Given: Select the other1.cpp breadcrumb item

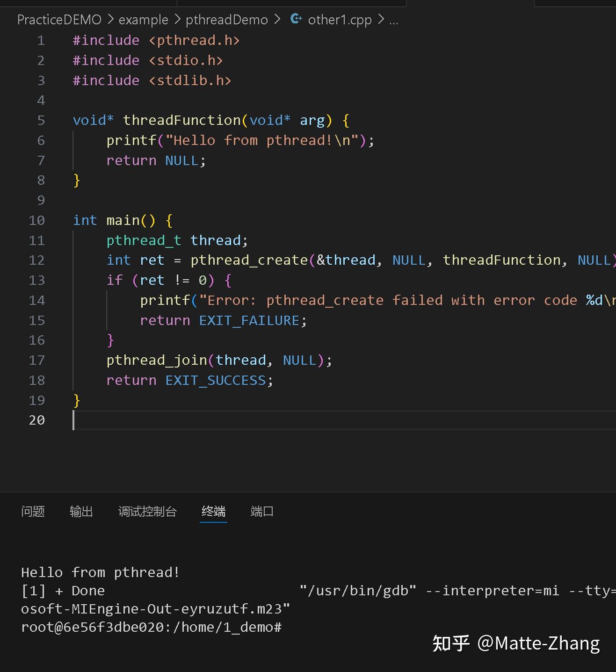Looking at the screenshot, I should click(339, 20).
